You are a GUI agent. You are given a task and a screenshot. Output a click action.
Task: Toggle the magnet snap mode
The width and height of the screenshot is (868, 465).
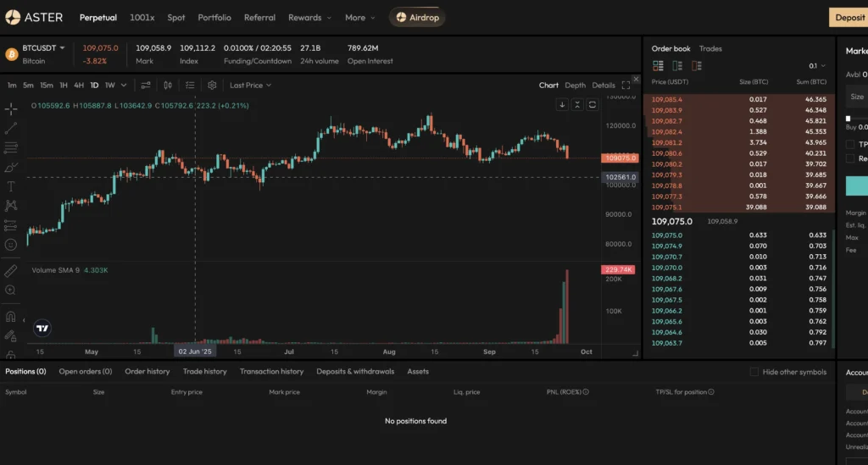click(10, 316)
